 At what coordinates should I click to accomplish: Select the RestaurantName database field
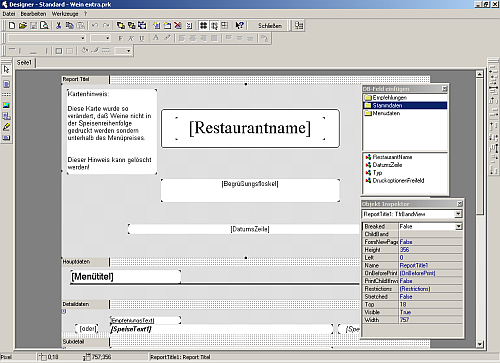pyautogui.click(x=389, y=157)
